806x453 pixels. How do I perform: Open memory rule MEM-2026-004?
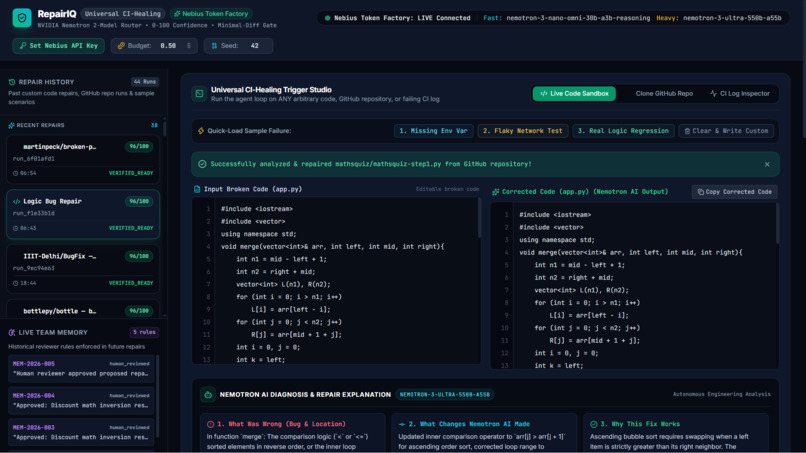pos(81,401)
